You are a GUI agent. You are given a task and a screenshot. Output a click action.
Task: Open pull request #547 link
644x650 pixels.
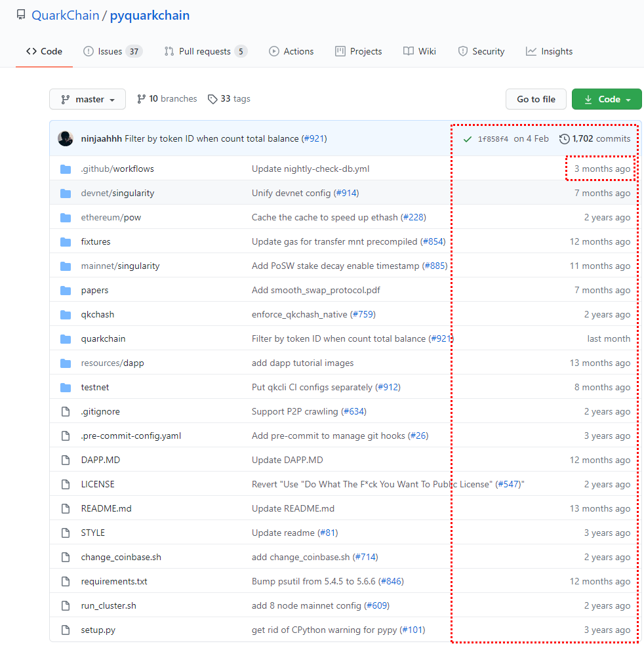(508, 484)
